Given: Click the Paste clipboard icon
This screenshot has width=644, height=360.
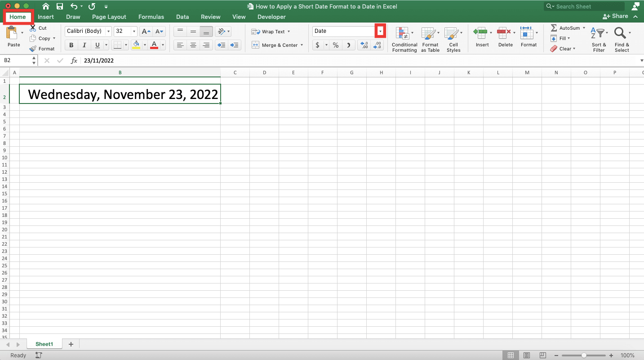Looking at the screenshot, I should point(12,33).
